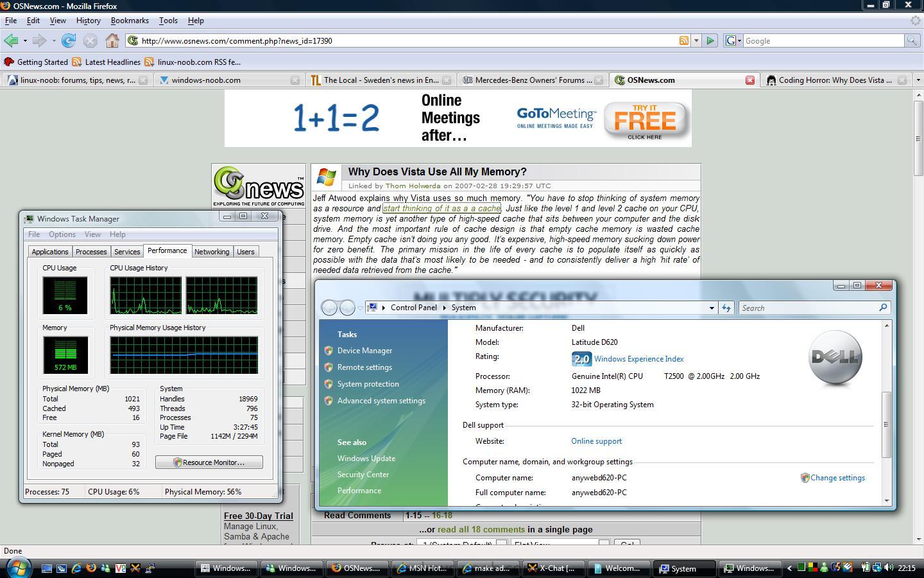The width and height of the screenshot is (924, 578).
Task: Click the Windows Start orb
Action: coord(17,567)
